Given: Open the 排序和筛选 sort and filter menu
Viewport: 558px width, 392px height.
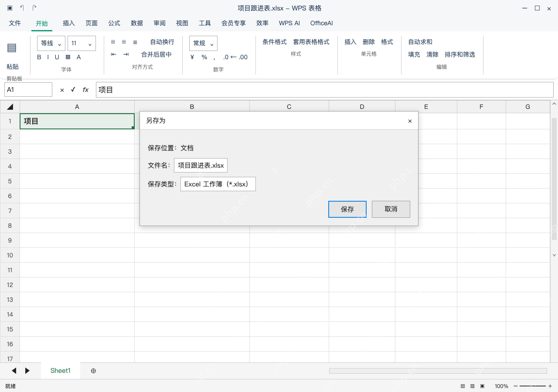Looking at the screenshot, I should point(460,54).
